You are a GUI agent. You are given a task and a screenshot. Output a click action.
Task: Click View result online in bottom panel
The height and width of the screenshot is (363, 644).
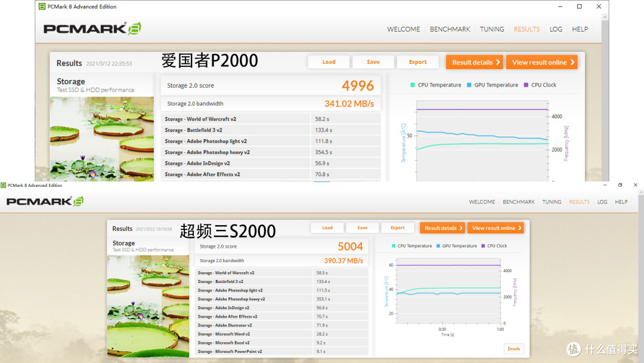click(496, 227)
